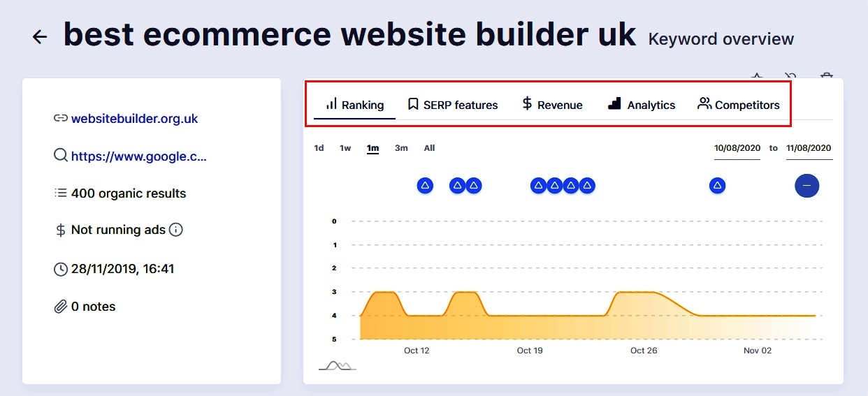The width and height of the screenshot is (868, 396).
Task: Select the All time range
Action: 429,148
